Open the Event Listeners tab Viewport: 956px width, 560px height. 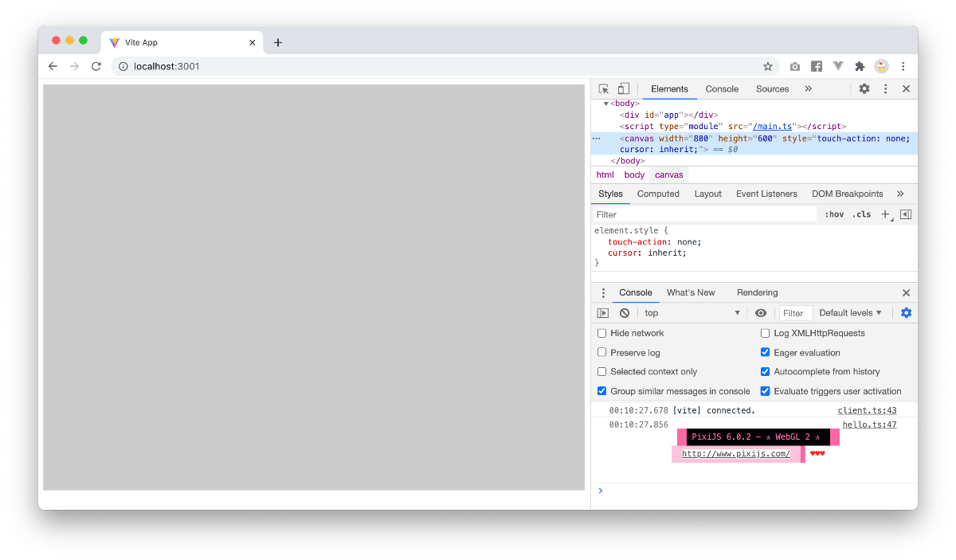766,194
